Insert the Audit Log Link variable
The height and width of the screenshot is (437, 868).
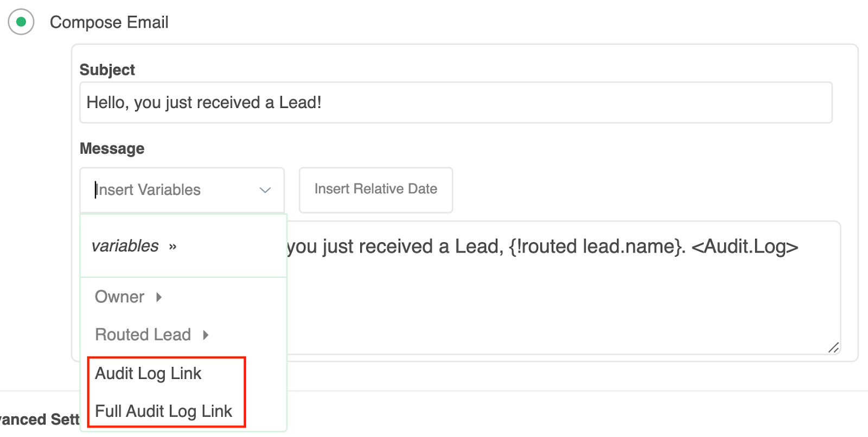pyautogui.click(x=148, y=373)
